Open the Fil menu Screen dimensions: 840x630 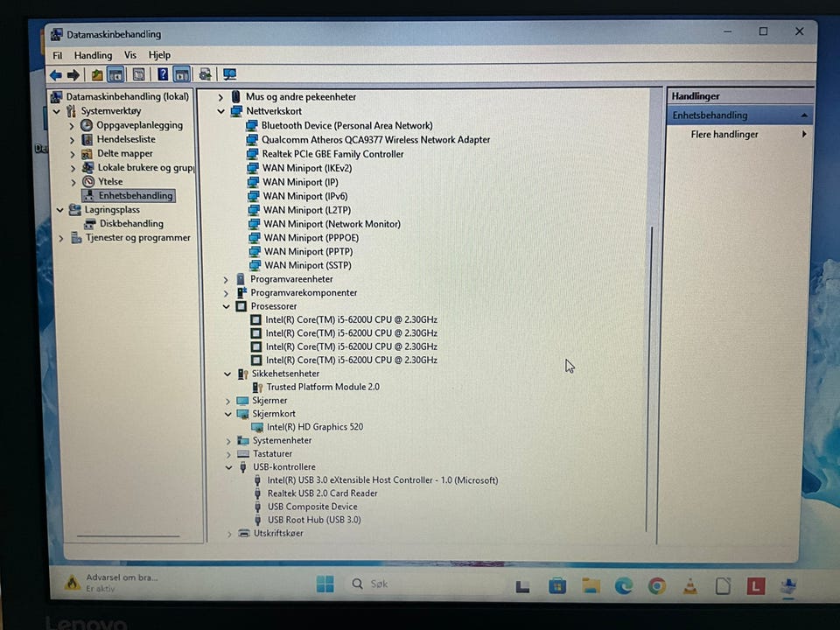point(58,56)
